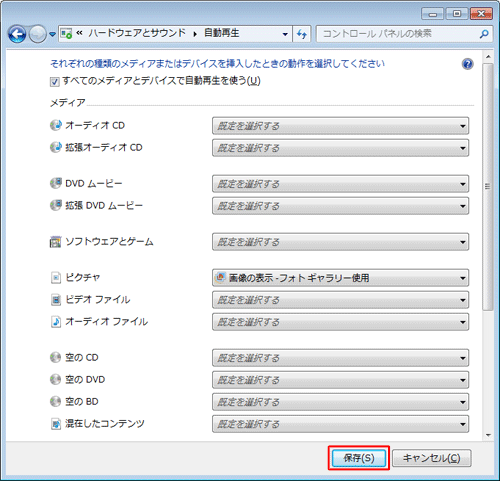The image size is (500, 481).
Task: Click the blue help question mark icon
Action: [467, 64]
